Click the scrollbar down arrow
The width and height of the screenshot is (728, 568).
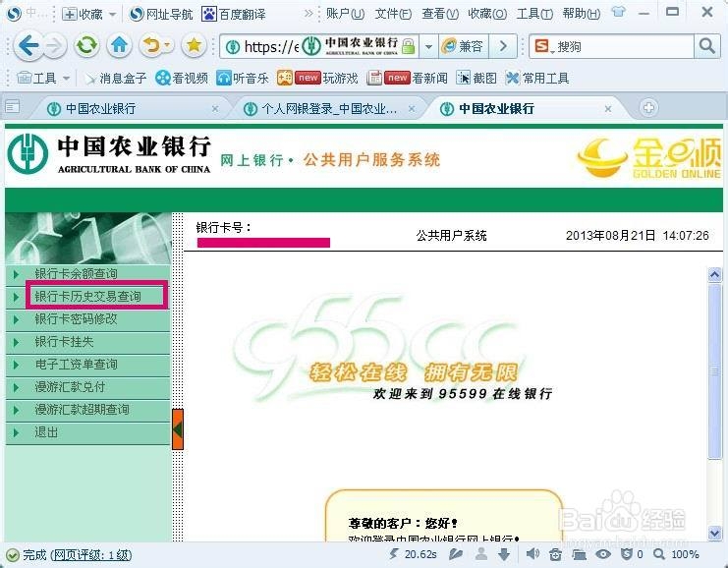pyautogui.click(x=714, y=534)
